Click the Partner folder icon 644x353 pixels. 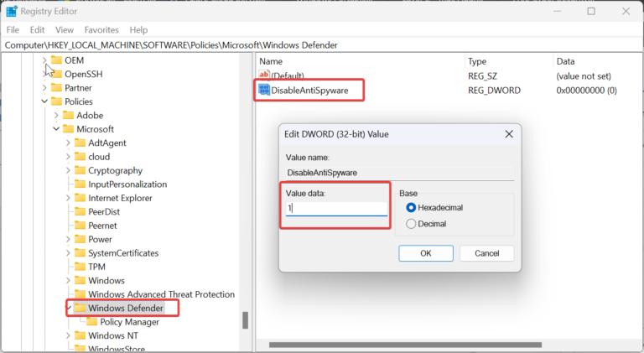click(x=56, y=88)
